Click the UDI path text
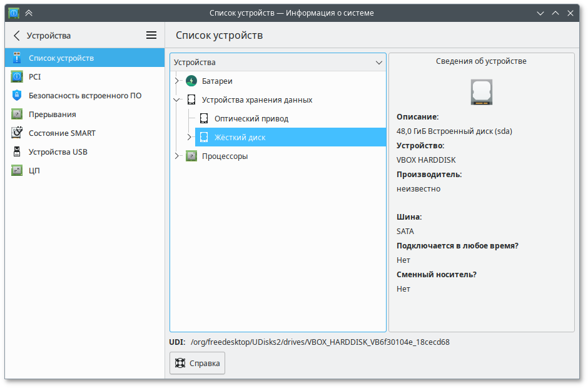 tap(320, 342)
